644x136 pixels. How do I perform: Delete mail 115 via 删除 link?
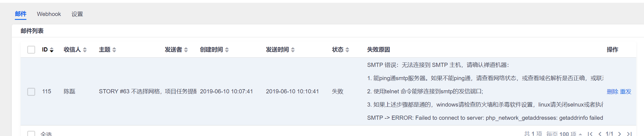click(x=612, y=92)
